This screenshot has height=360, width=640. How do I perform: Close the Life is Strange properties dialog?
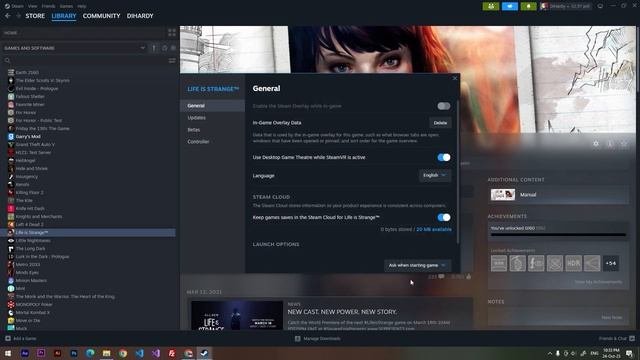[x=455, y=78]
